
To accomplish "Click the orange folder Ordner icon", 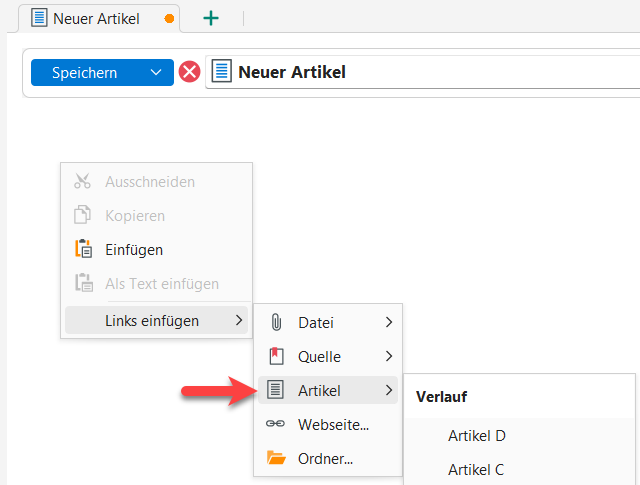I will [x=277, y=458].
